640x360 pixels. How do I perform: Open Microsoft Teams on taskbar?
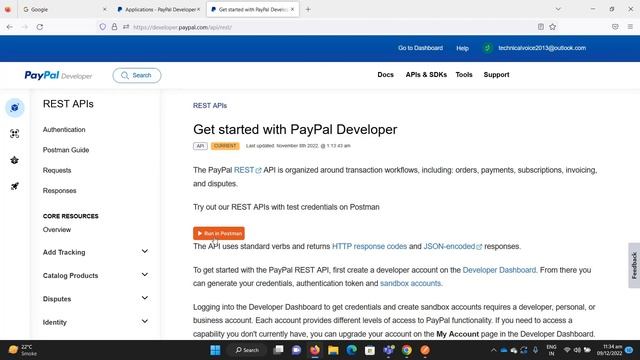[388, 350]
